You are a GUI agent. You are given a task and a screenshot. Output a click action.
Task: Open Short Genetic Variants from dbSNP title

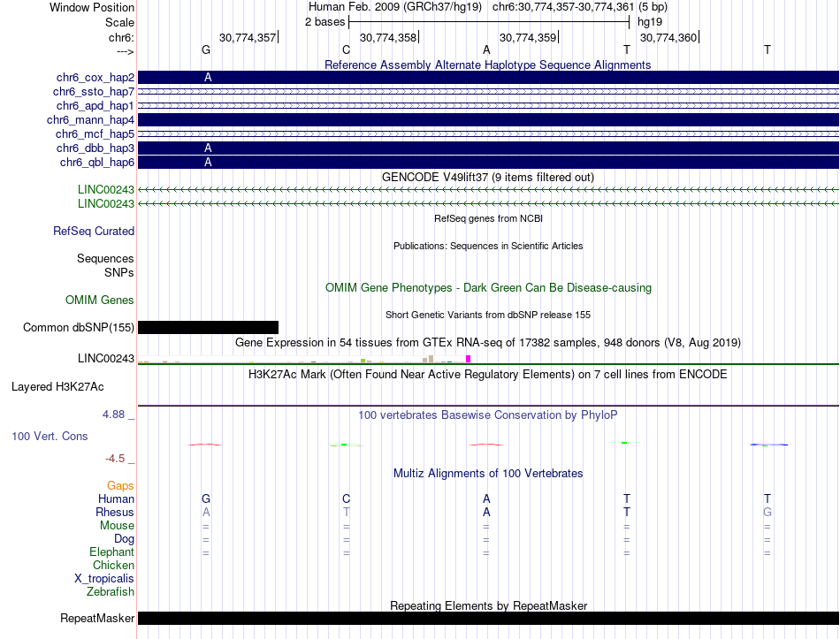(488, 315)
